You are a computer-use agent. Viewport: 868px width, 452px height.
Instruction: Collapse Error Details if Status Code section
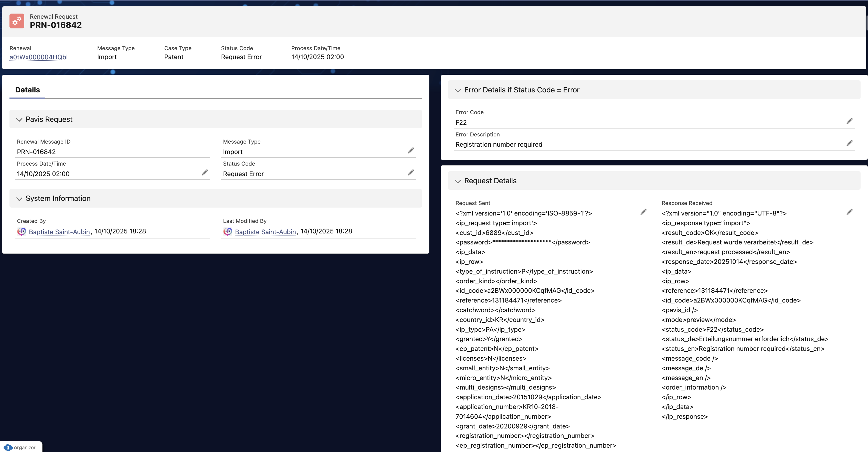[x=458, y=90]
